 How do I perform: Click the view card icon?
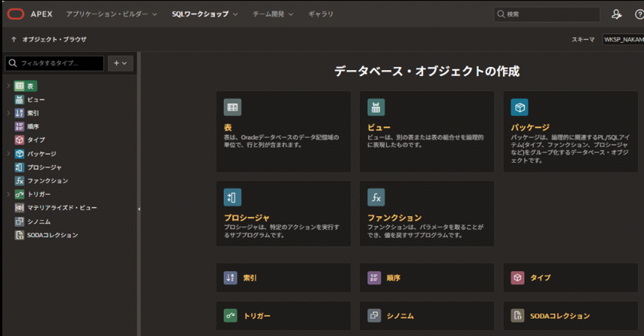(x=376, y=107)
